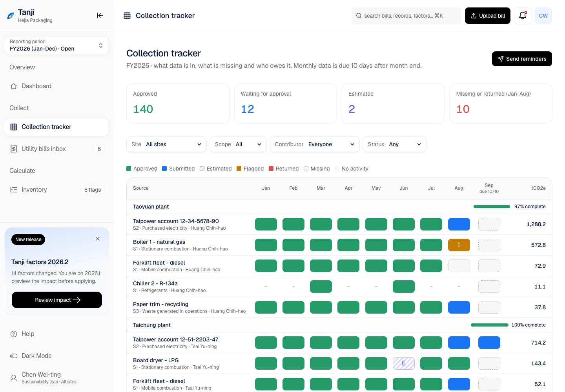565x392 pixels.
Task: Navigate to Inventory
Action: coord(57,190)
